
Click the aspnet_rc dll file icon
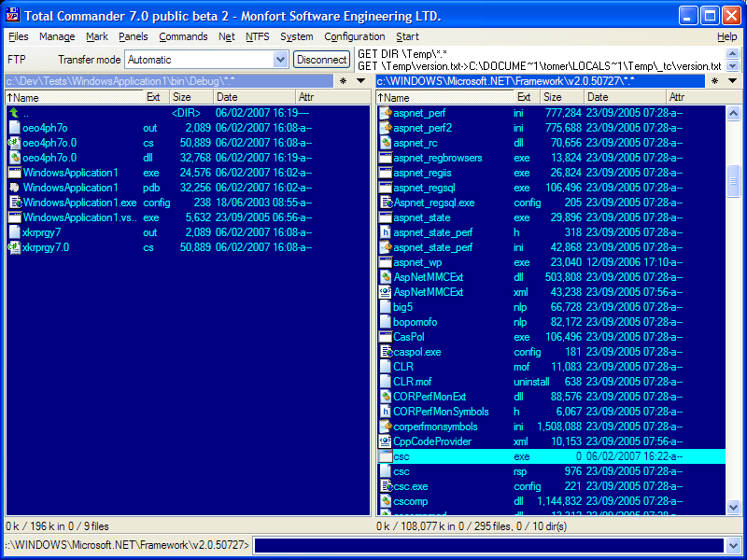coord(385,143)
